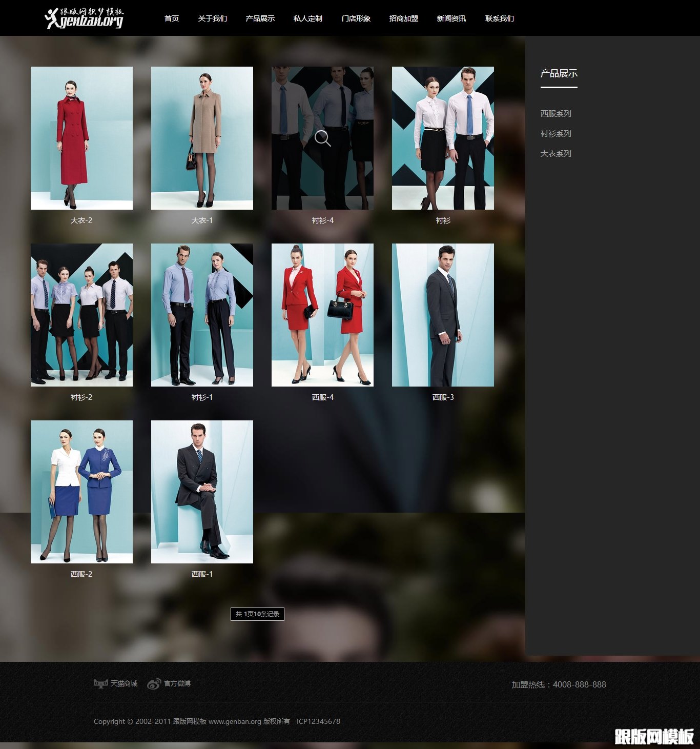Open the 门店形象 page
The height and width of the screenshot is (749, 700).
(x=356, y=18)
